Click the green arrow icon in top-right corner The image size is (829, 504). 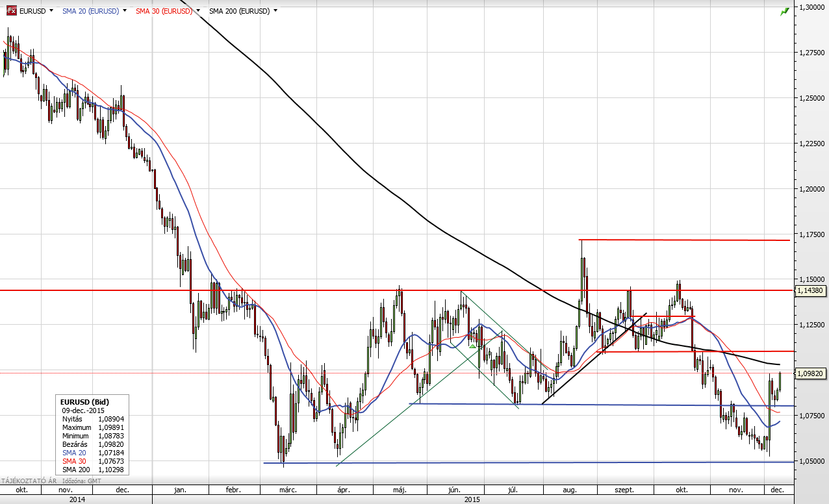[x=785, y=11]
